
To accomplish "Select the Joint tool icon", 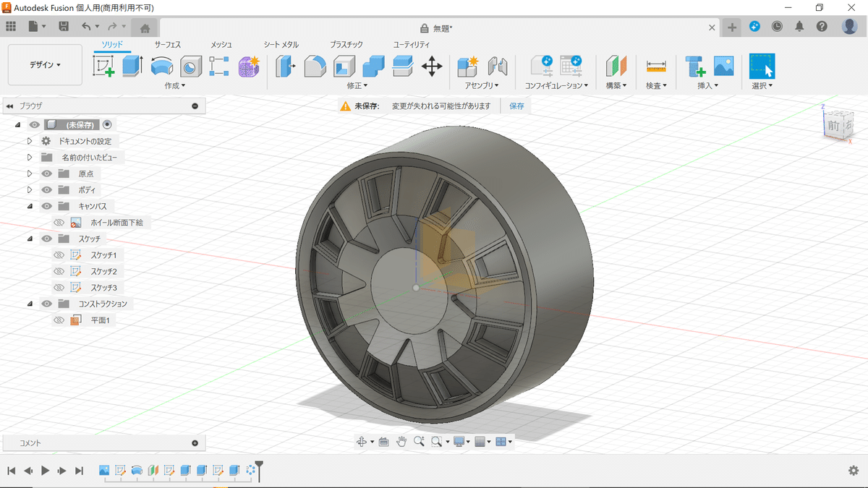I will tap(498, 67).
